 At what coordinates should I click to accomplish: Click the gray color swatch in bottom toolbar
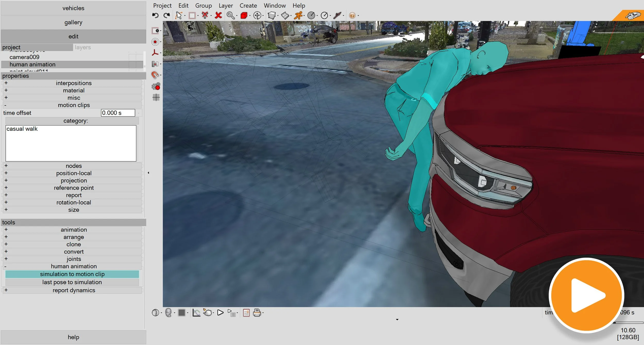pos(182,313)
